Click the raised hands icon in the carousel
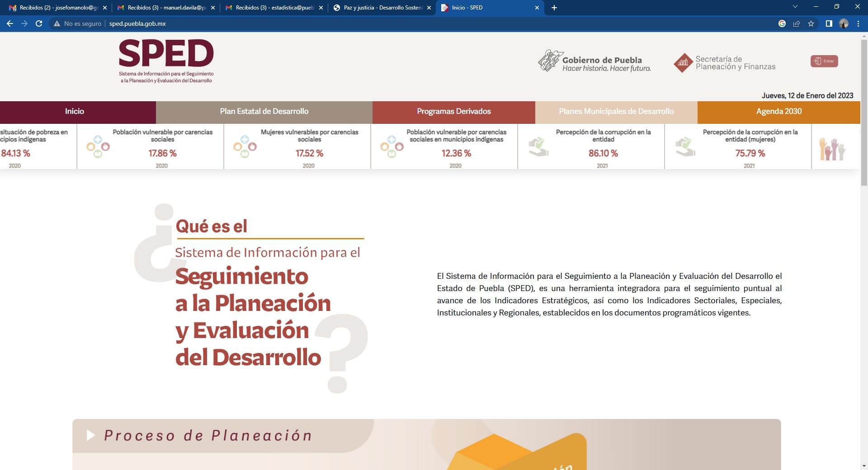 tap(832, 149)
